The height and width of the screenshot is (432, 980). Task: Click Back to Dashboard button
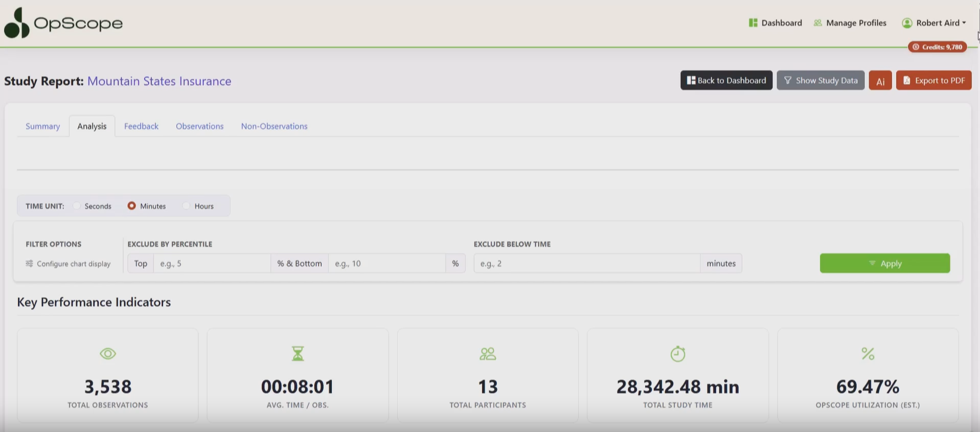(x=726, y=80)
